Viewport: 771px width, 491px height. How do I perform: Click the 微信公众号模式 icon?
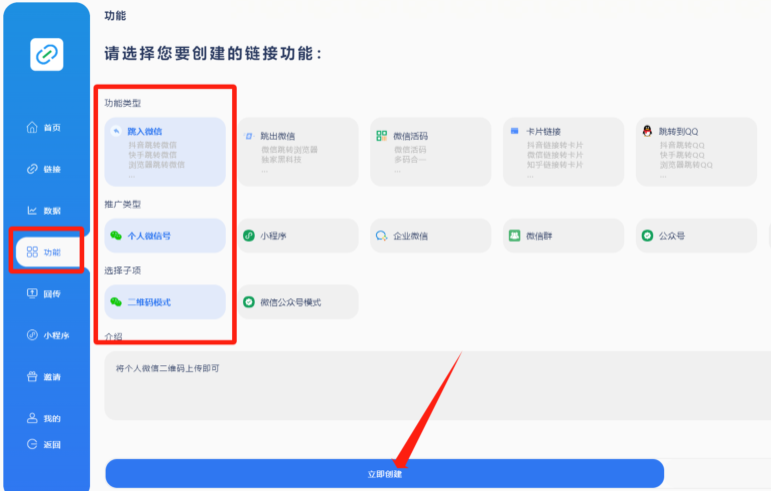click(249, 302)
